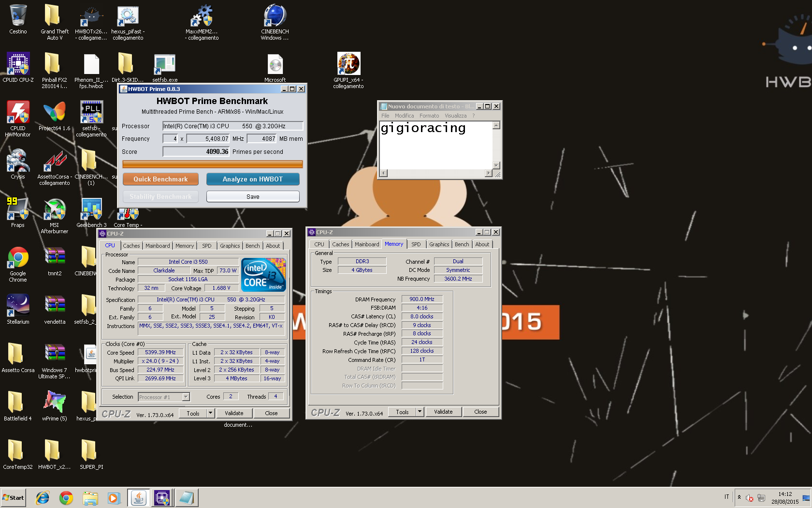Open the Formato menu in Notepad
Image resolution: width=812 pixels, height=508 pixels.
429,116
